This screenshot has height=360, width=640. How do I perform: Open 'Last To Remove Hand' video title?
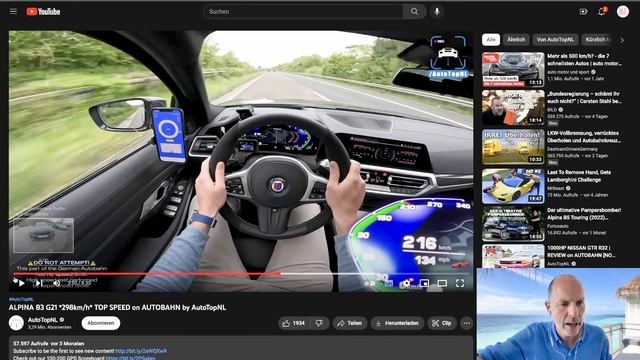tap(579, 176)
